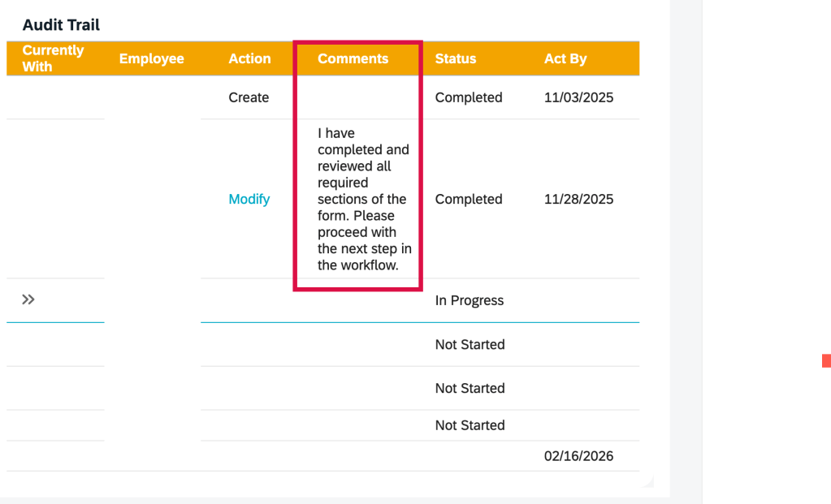
Task: Select the Employee column header
Action: (x=151, y=58)
